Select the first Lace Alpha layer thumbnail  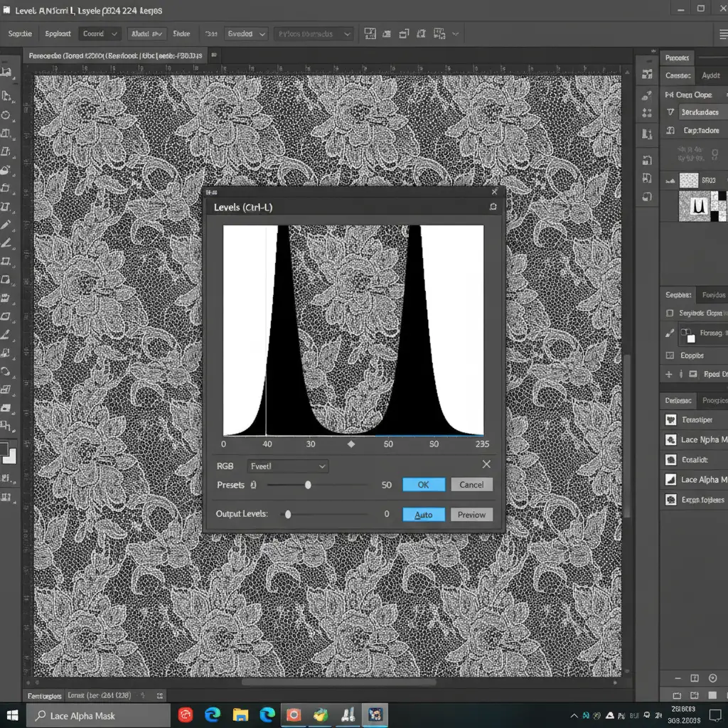(x=670, y=440)
